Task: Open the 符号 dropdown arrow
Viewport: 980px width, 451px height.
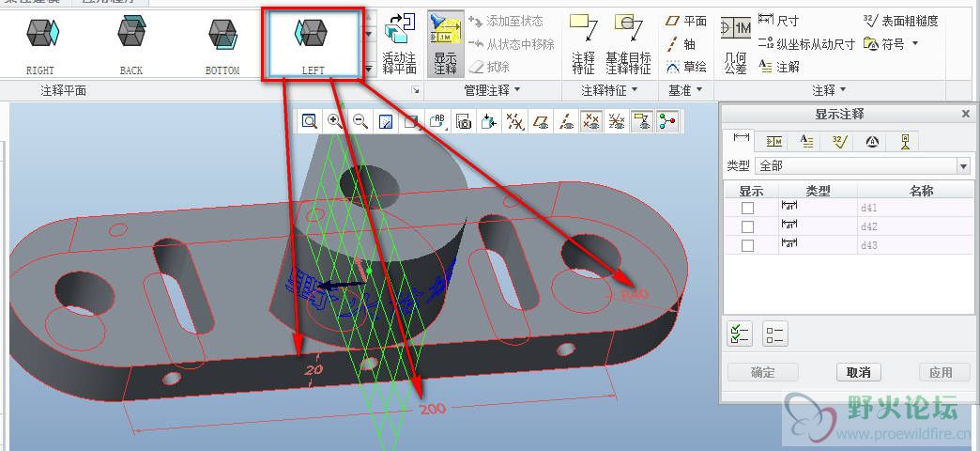Action: tap(915, 44)
